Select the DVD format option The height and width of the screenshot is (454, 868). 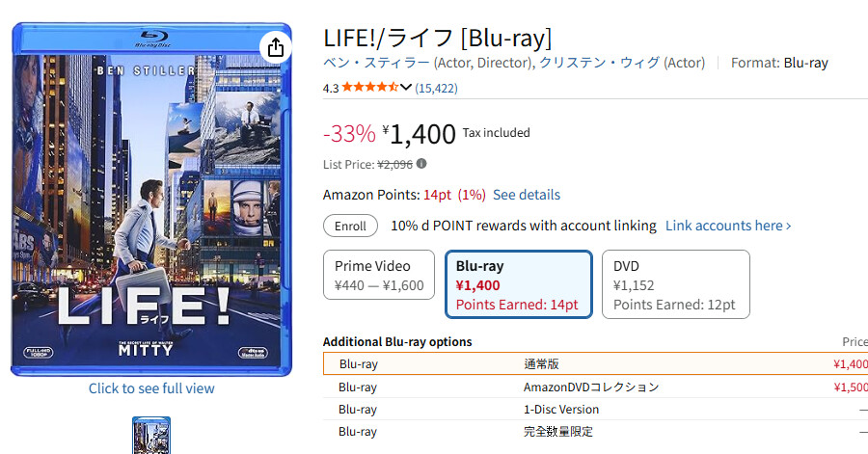tap(675, 283)
